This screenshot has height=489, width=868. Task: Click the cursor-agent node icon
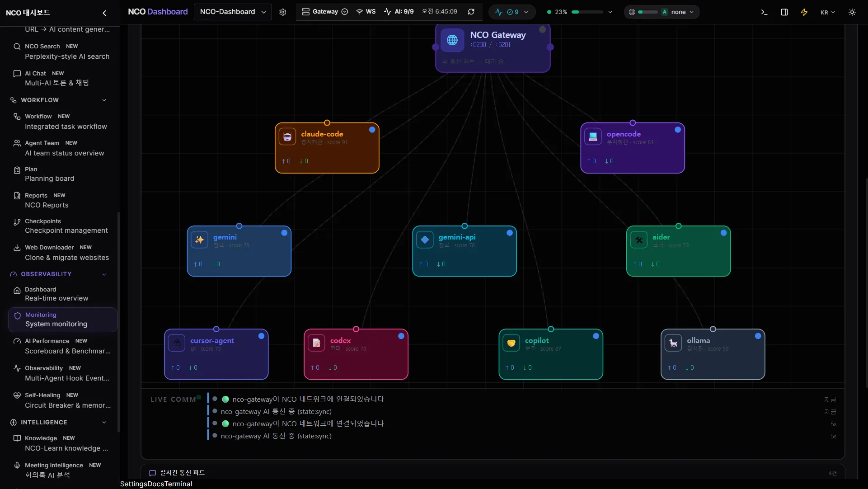(x=177, y=343)
